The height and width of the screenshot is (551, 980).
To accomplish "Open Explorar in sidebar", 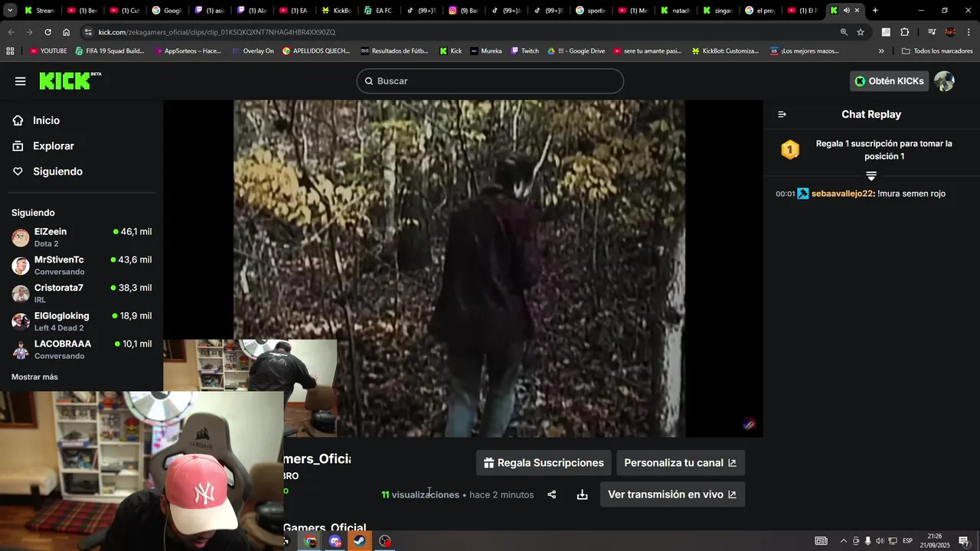I will 54,145.
